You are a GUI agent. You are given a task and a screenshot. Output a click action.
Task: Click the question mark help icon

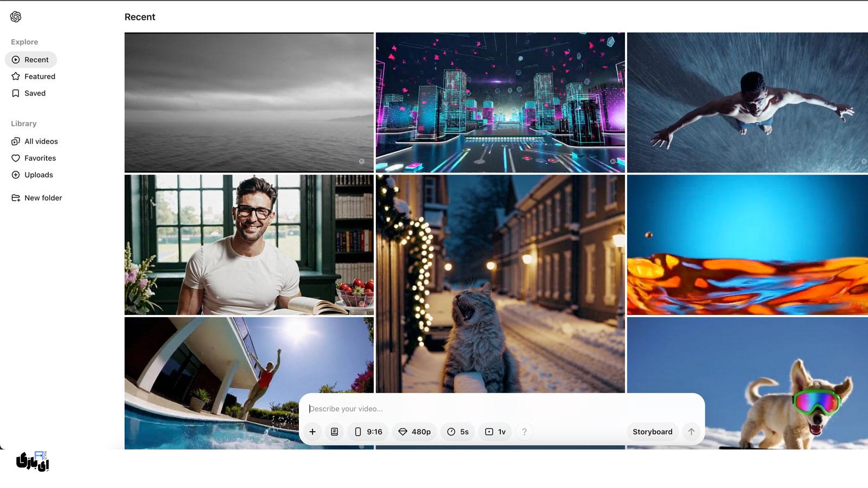point(524,432)
